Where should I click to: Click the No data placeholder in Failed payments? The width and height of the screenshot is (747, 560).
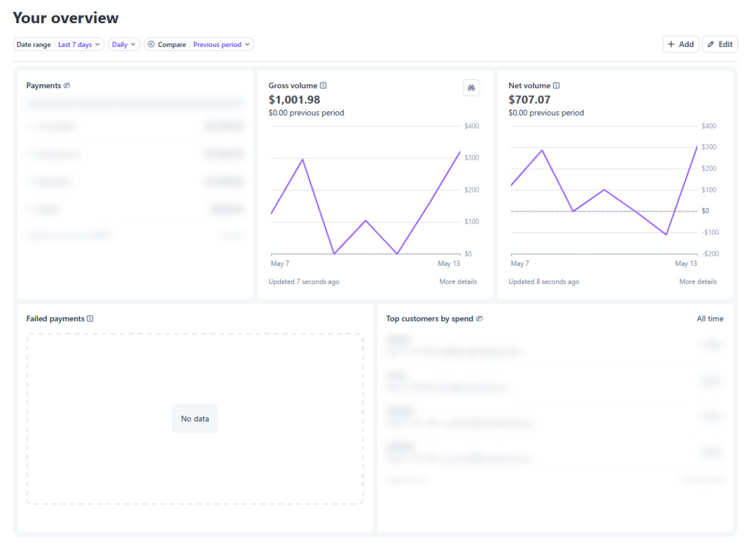[195, 419]
